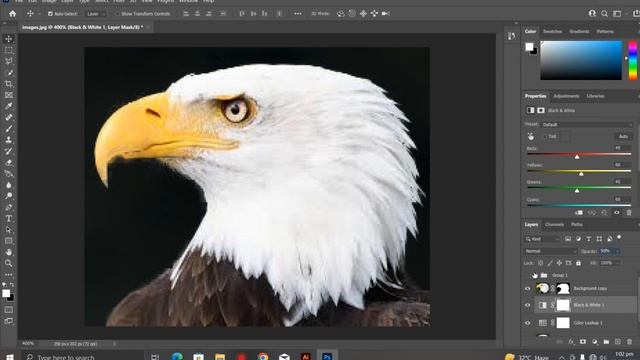Image resolution: width=640 pixels, height=360 pixels.
Task: Add layer mask icon at Layers bottom
Action: (x=583, y=342)
